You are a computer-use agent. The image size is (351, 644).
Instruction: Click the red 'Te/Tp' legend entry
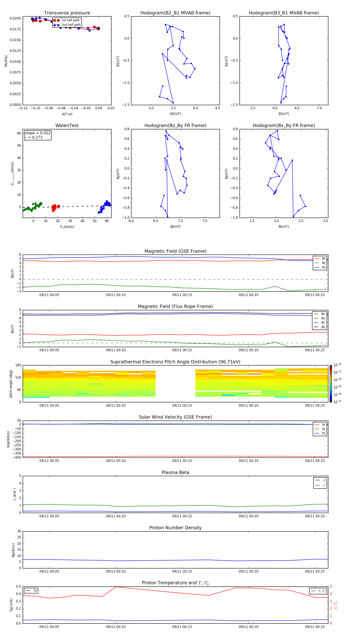318,591
